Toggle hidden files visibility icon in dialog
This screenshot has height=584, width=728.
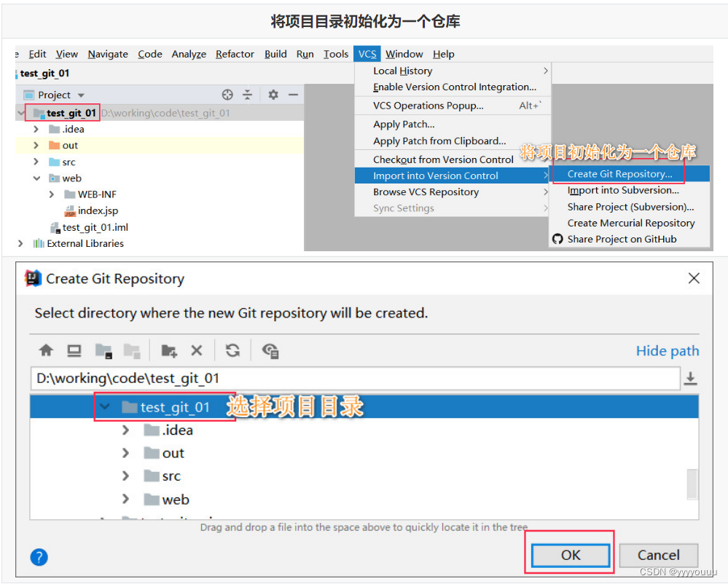pyautogui.click(x=270, y=350)
